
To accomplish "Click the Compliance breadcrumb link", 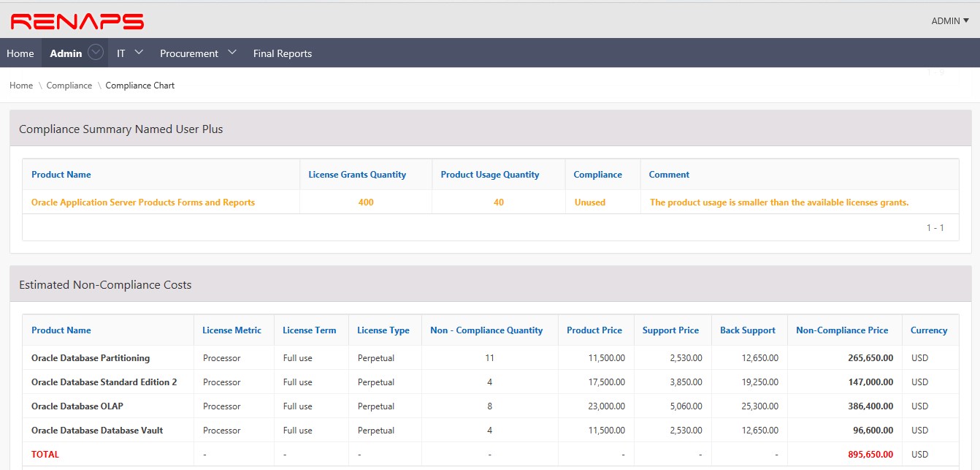I will click(69, 86).
